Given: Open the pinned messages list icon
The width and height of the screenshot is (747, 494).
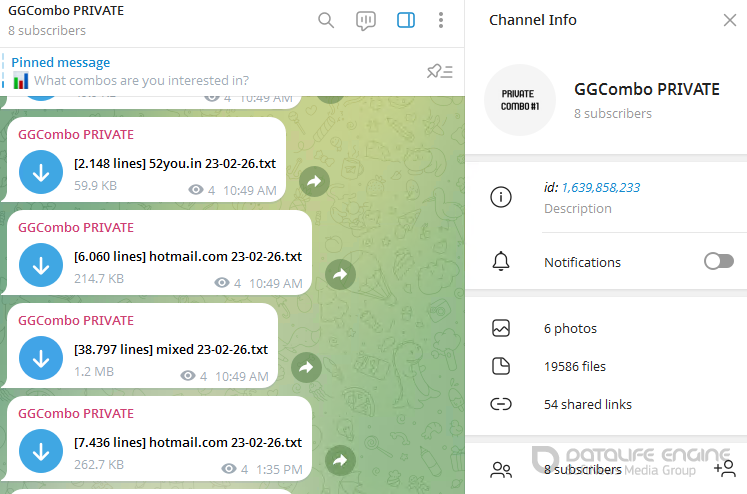Looking at the screenshot, I should pyautogui.click(x=440, y=71).
